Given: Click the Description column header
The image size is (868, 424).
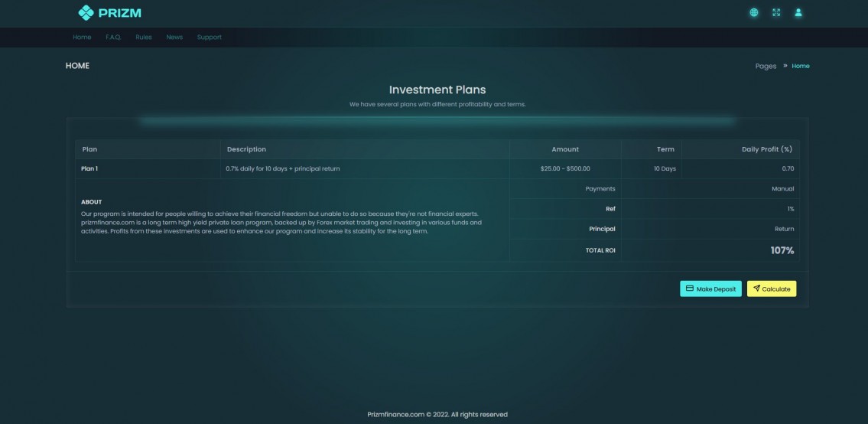Looking at the screenshot, I should point(246,149).
